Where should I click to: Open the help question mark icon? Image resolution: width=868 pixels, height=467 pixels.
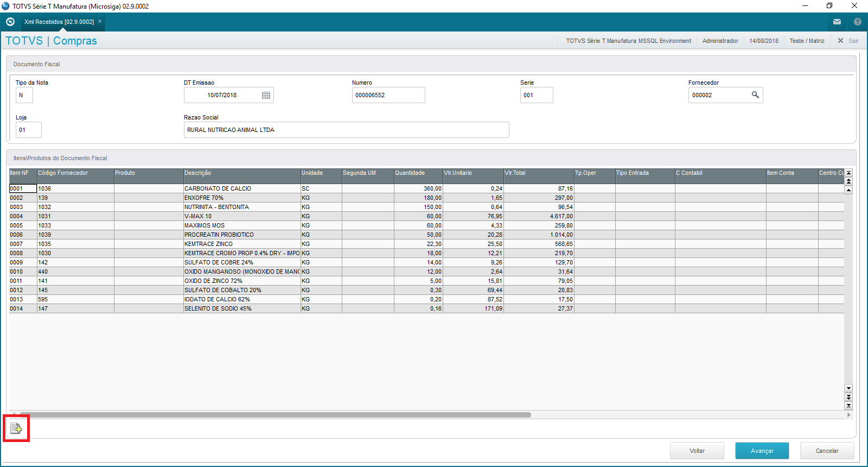click(857, 22)
